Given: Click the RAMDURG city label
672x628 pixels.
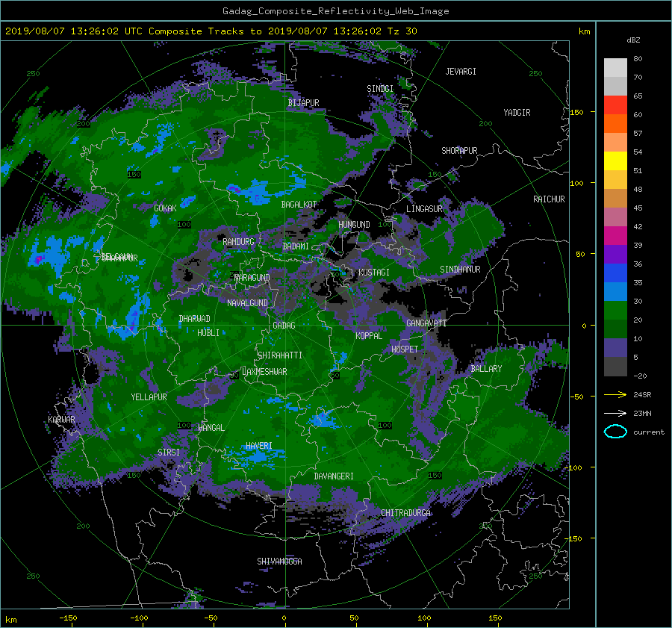Looking at the screenshot, I should coord(238,242).
